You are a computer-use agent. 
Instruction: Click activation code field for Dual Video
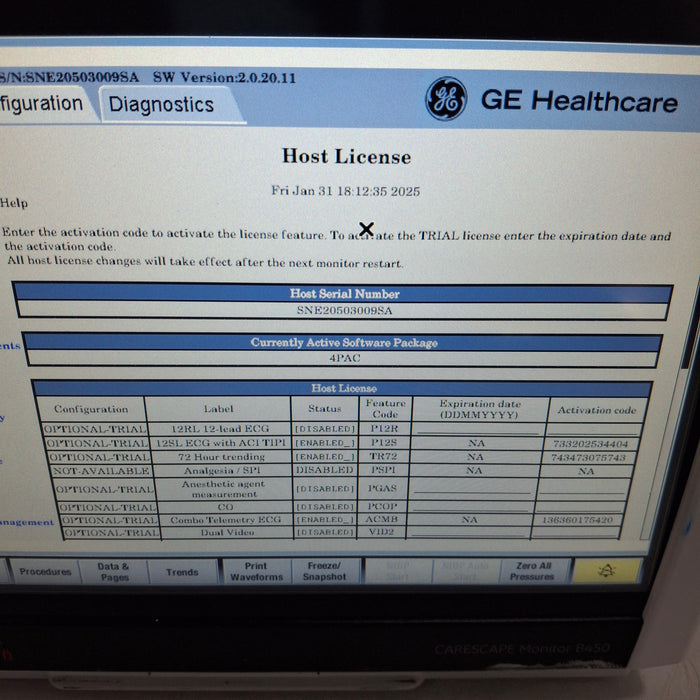point(576,532)
